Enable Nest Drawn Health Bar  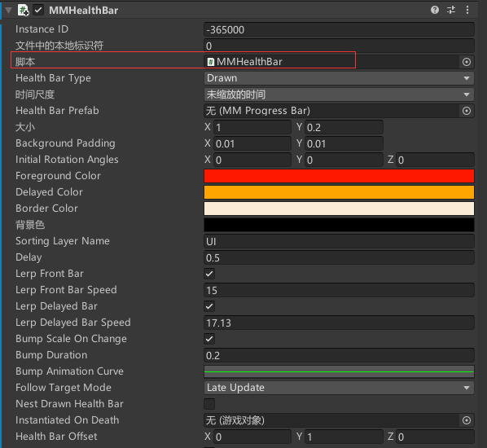click(x=209, y=404)
